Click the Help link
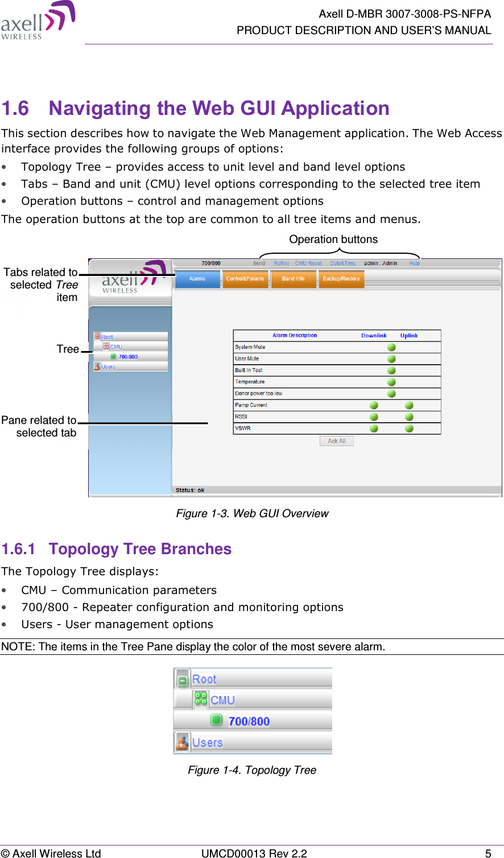This screenshot has width=504, height=858. coord(414,263)
